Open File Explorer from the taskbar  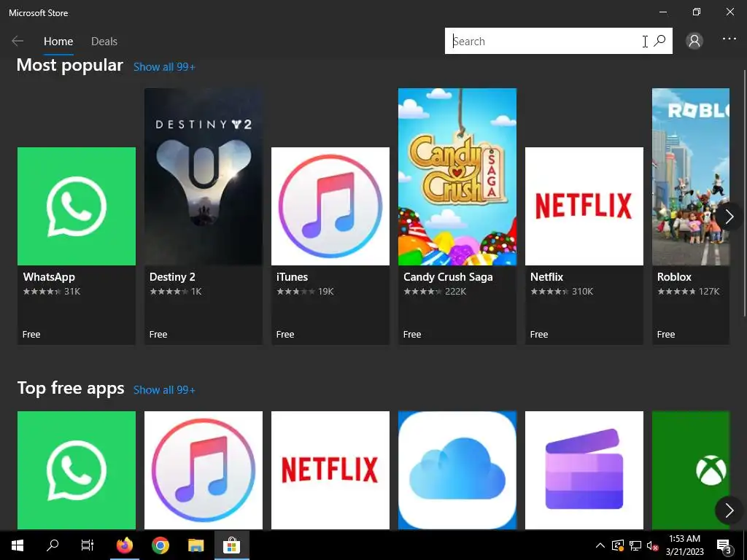tap(196, 545)
